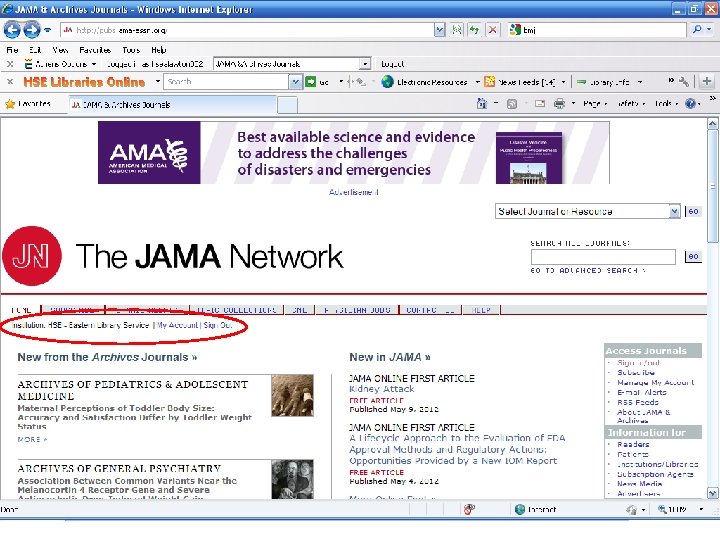The width and height of the screenshot is (720, 540).
Task: Click the Refresh page icon
Action: (x=474, y=30)
